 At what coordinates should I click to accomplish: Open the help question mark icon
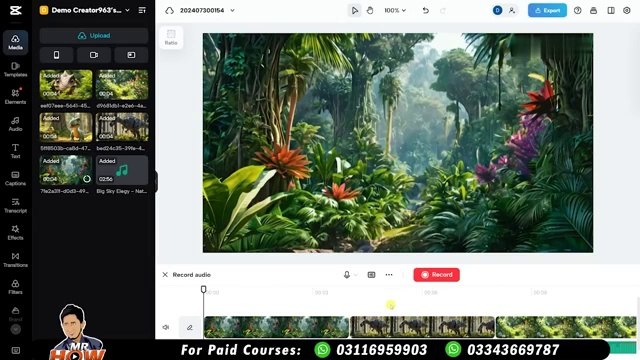pyautogui.click(x=578, y=11)
